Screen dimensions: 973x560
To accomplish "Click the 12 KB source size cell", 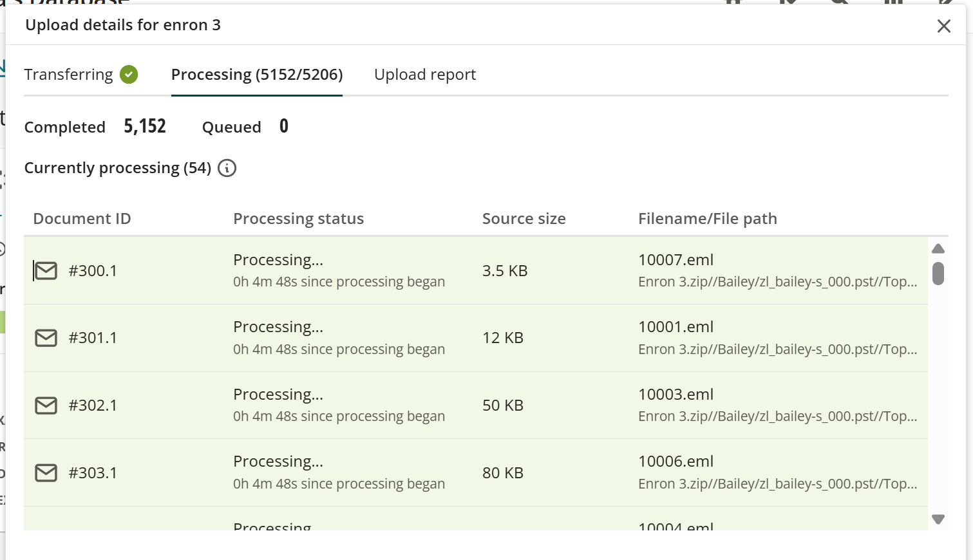I will 503,338.
